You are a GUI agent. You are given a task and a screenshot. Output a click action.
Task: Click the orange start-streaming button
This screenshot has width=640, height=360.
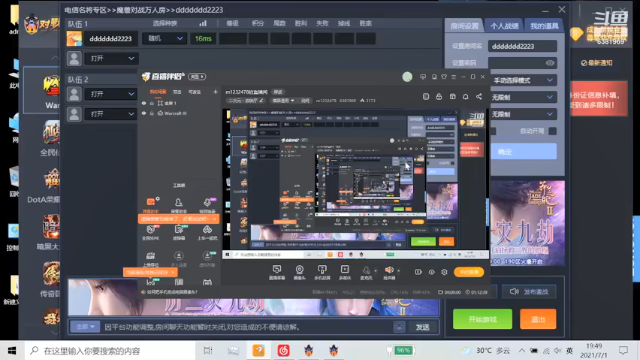(469, 272)
